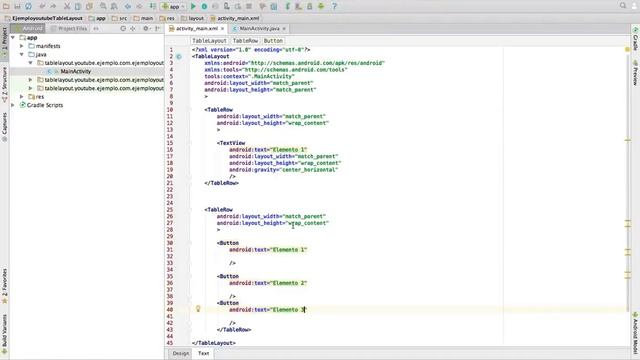Click the Hide project panel icon
This screenshot has height=360, width=640.
157,29
